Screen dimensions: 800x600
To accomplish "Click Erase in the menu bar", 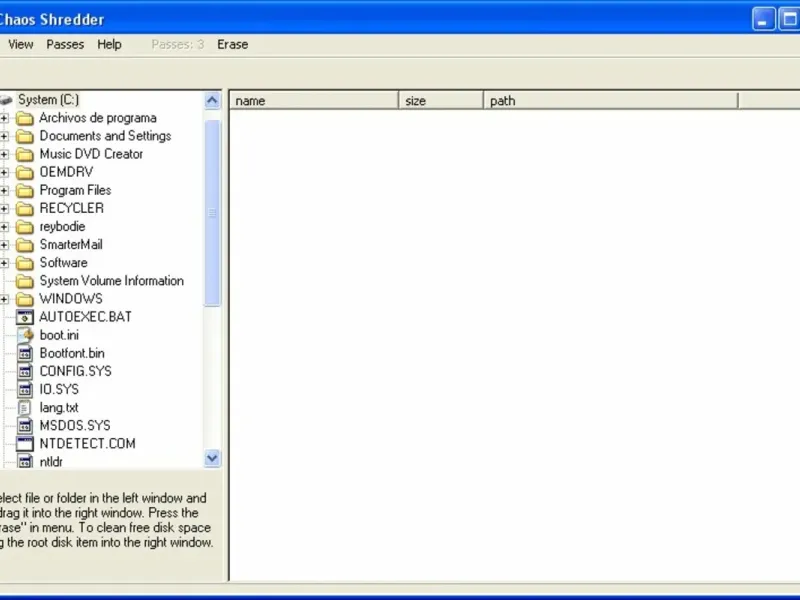I will click(233, 44).
